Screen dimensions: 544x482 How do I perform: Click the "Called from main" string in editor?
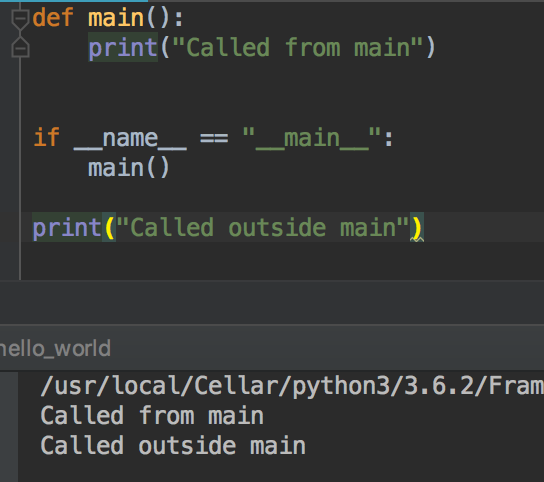(297, 48)
